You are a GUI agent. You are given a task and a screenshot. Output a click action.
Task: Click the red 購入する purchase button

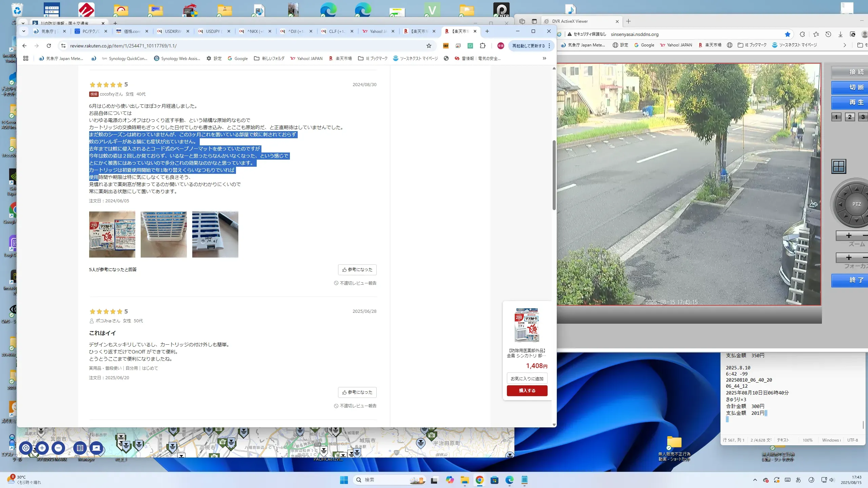(x=527, y=390)
